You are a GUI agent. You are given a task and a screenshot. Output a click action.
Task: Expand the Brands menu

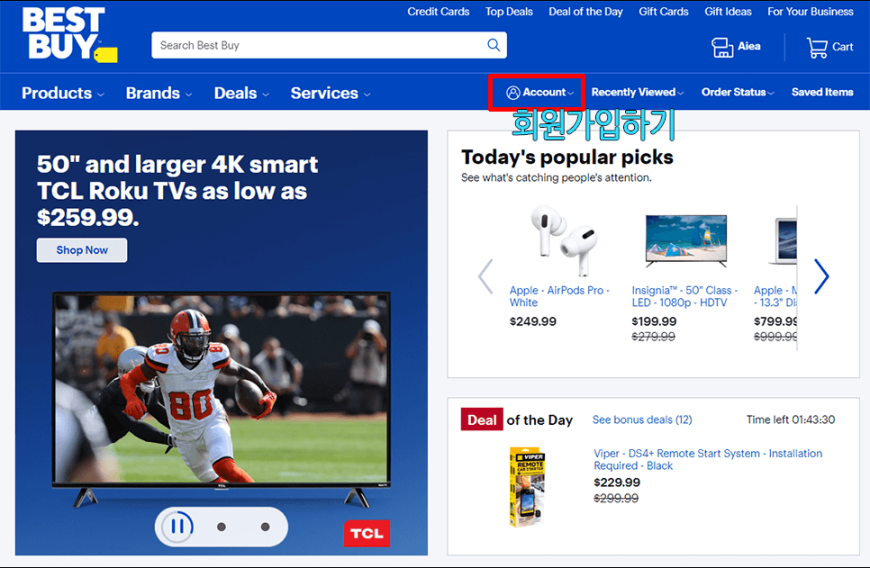tap(159, 93)
